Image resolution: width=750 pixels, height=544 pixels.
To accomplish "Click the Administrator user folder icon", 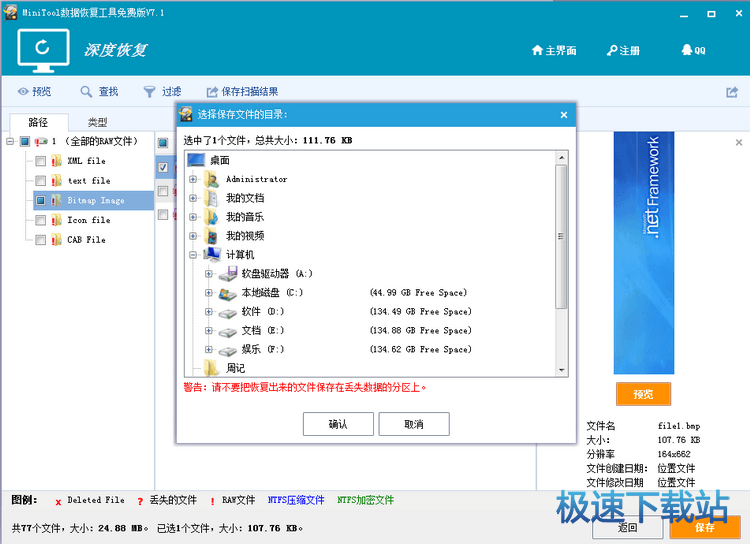I will click(x=211, y=179).
